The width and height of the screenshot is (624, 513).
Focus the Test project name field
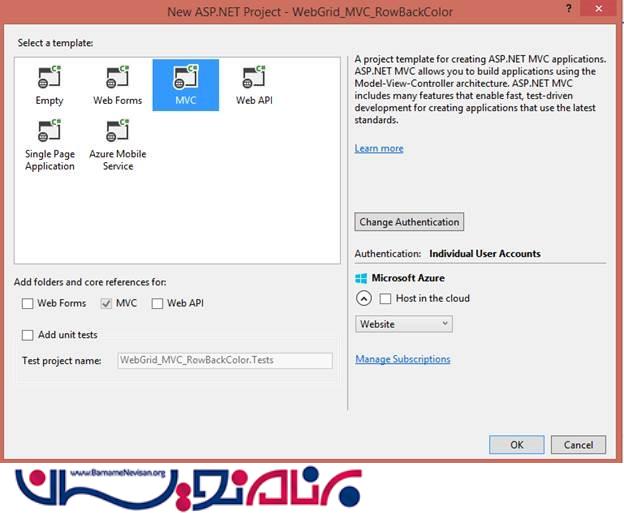pyautogui.click(x=225, y=361)
